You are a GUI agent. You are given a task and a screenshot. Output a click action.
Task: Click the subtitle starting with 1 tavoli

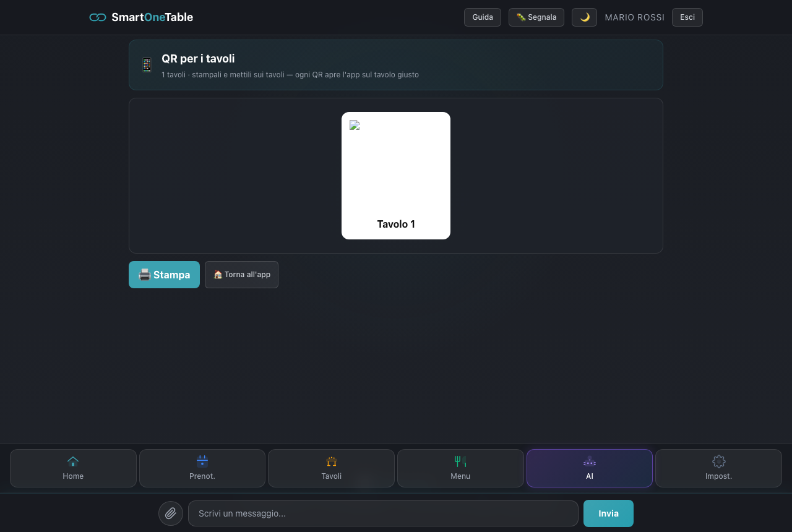290,75
